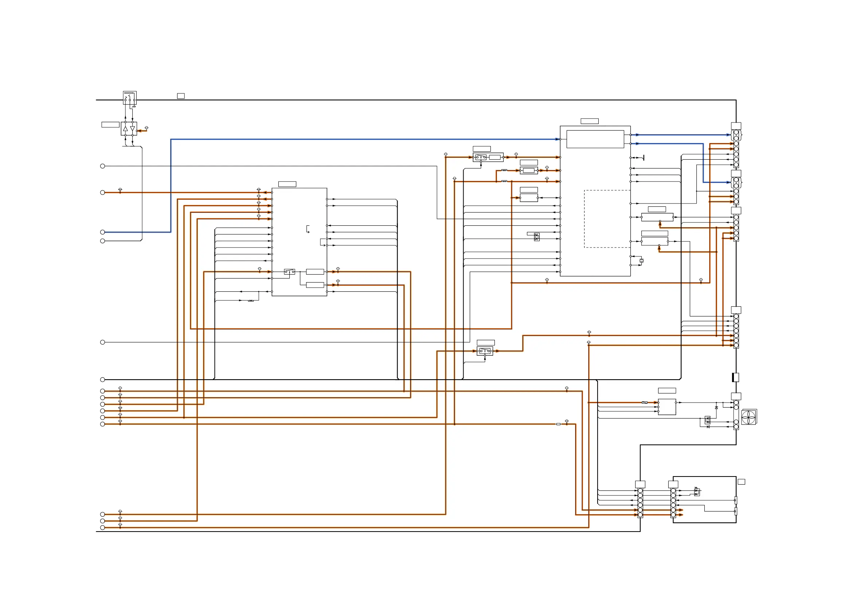The height and width of the screenshot is (614, 868).
Task: Select the LED pair symbol in bottom-right block
Action: point(697,492)
